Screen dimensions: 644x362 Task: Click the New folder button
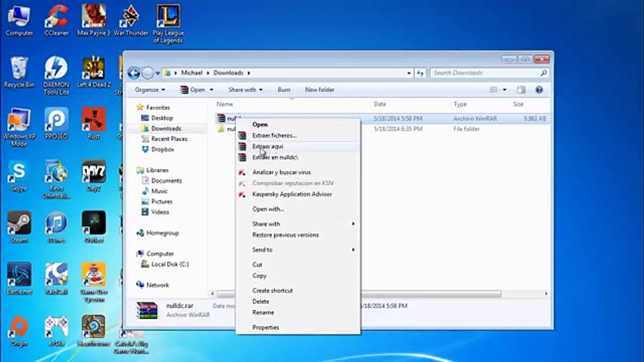point(319,89)
